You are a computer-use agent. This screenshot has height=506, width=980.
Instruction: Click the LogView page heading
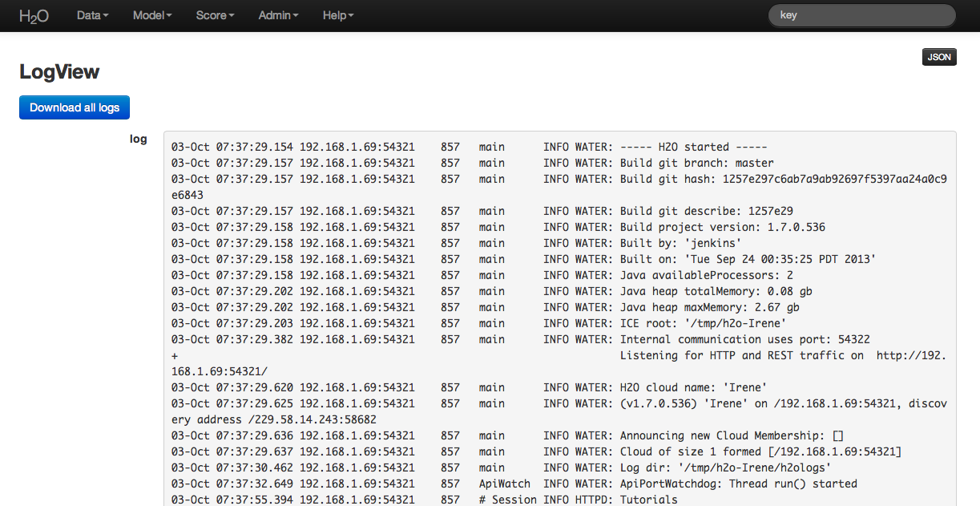(x=59, y=71)
